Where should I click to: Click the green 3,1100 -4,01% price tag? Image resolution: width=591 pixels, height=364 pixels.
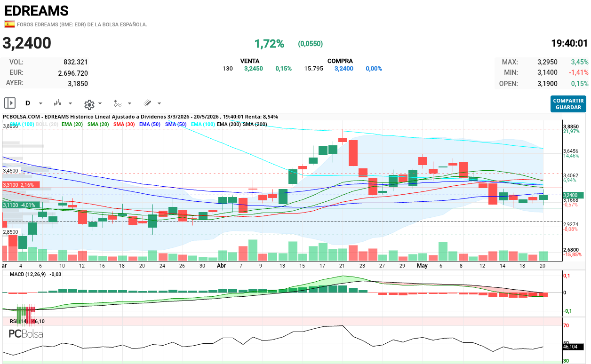[x=21, y=205]
